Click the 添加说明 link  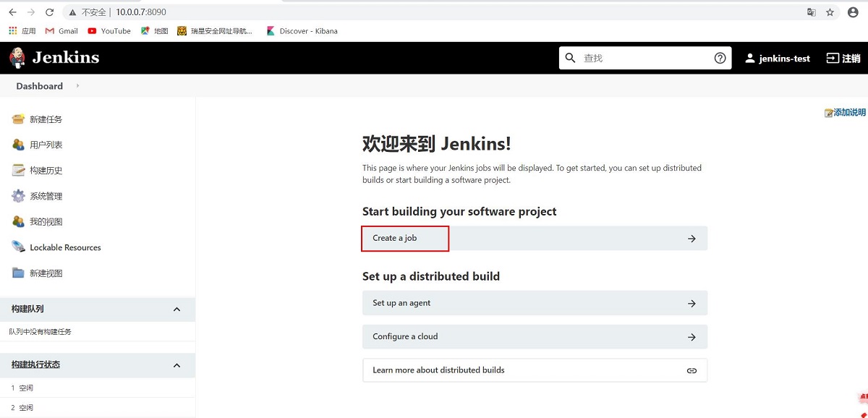(x=850, y=113)
